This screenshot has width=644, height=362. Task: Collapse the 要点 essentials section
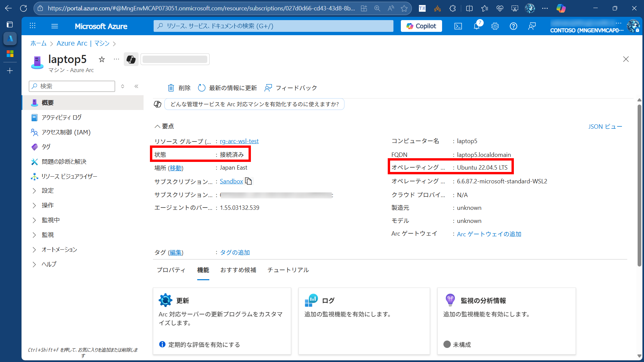[x=164, y=126]
